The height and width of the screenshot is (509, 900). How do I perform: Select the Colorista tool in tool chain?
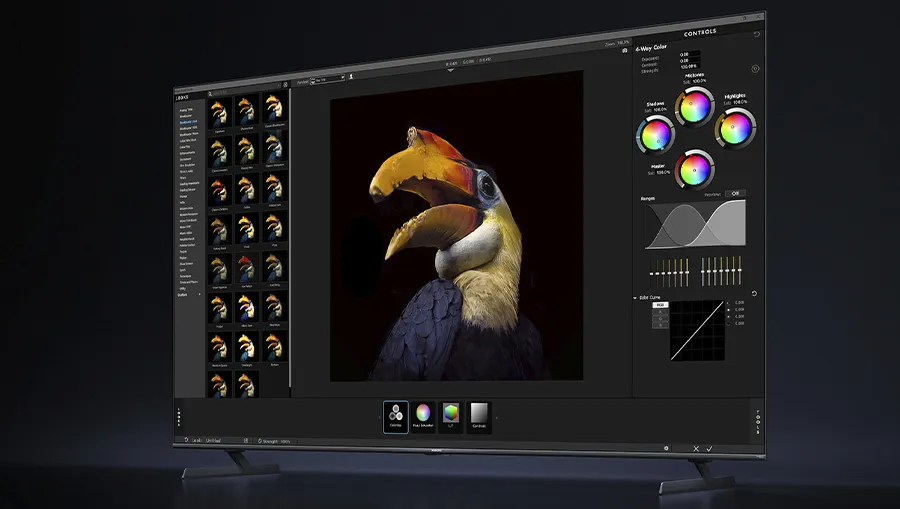[x=395, y=416]
